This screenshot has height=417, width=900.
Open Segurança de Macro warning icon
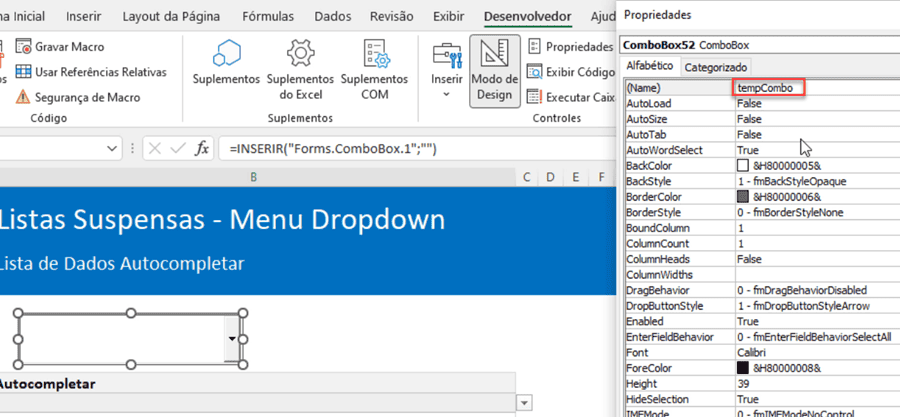coord(23,97)
